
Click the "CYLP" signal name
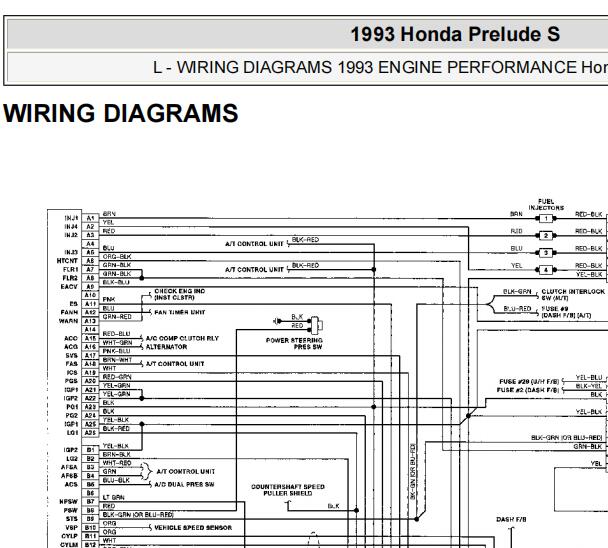point(70,536)
